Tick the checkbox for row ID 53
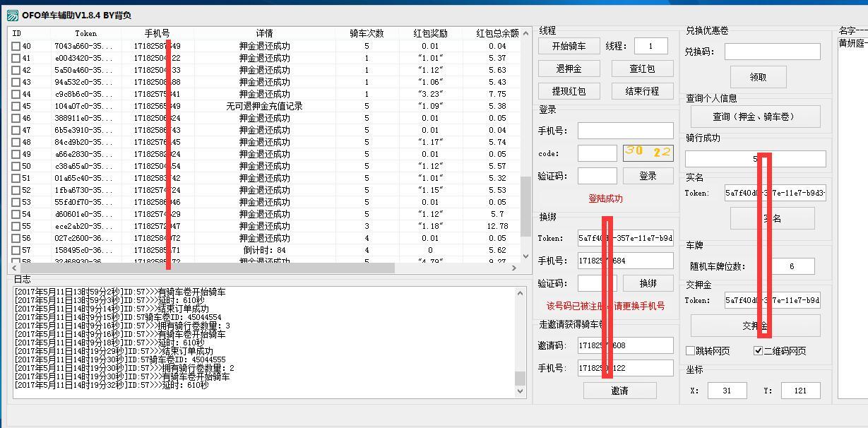 point(16,202)
